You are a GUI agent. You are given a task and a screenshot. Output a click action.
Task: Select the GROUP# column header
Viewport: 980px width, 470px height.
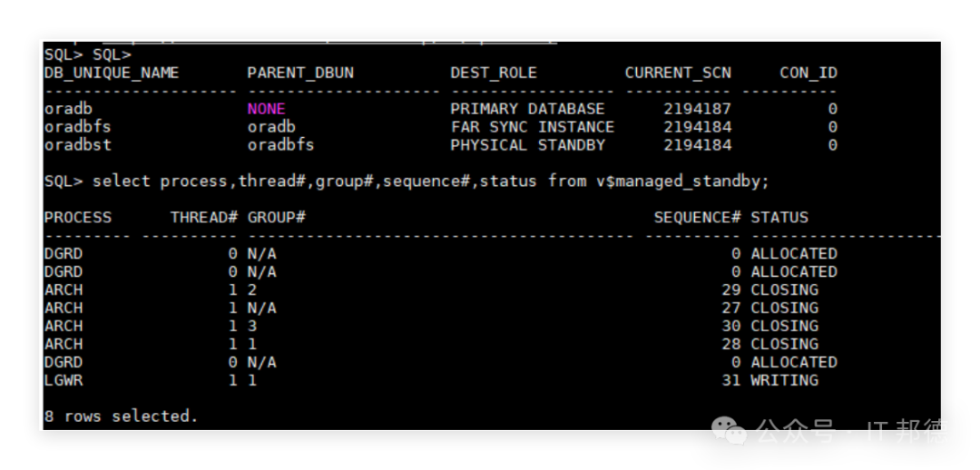click(x=276, y=218)
